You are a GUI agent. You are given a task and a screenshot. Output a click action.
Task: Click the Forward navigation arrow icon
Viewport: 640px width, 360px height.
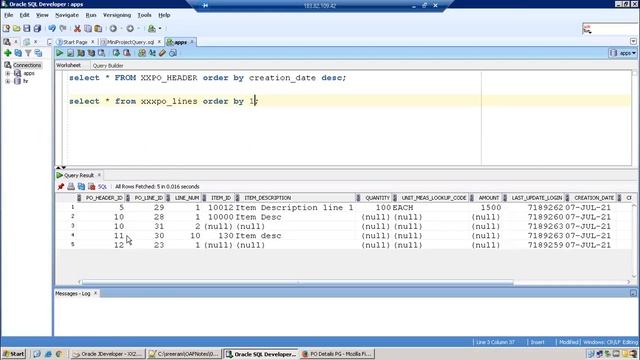pos(130,29)
